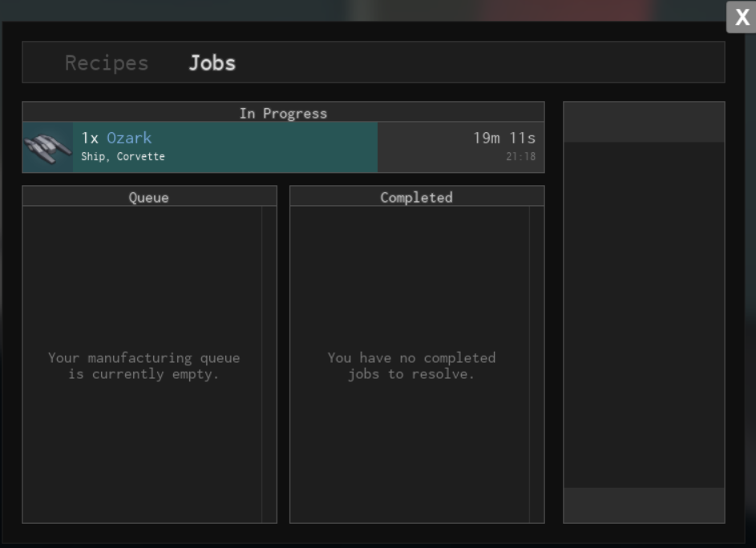Click the empty right details panel body

pyautogui.click(x=644, y=312)
